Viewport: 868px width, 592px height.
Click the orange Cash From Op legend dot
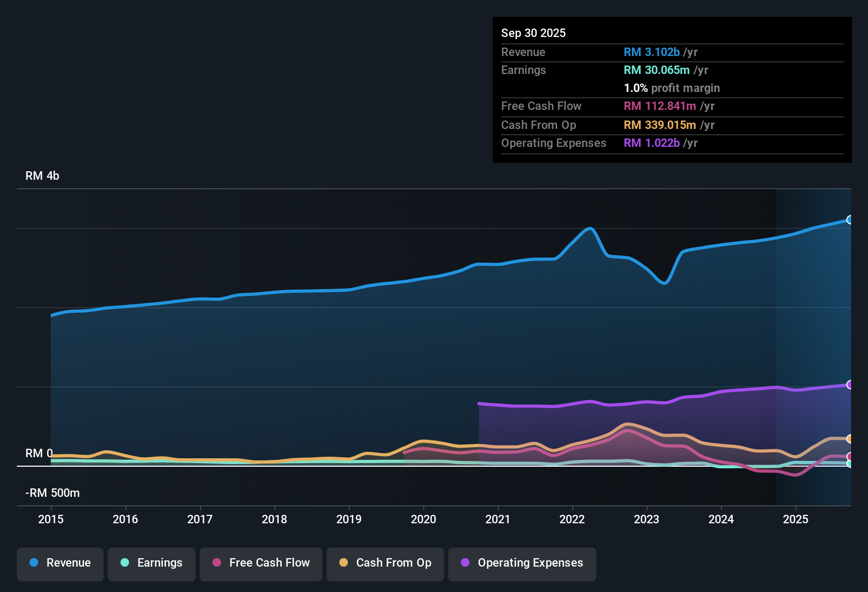pyautogui.click(x=343, y=563)
